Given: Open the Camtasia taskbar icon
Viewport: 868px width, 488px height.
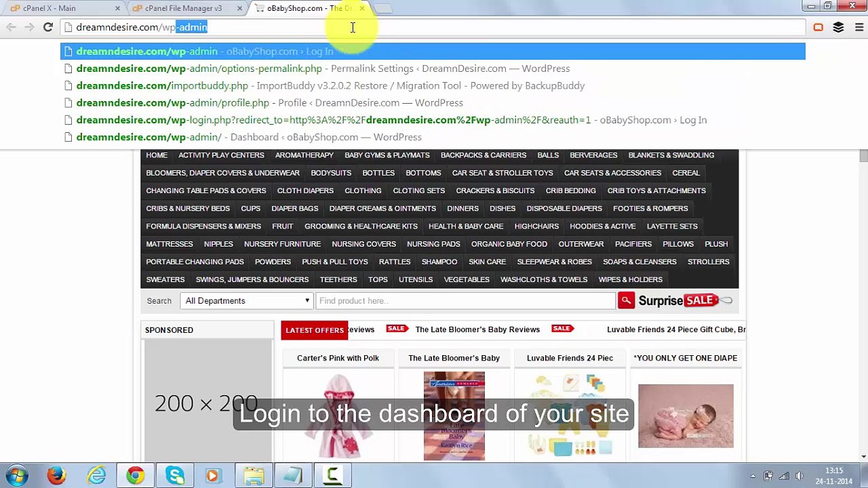Looking at the screenshot, I should tap(332, 476).
